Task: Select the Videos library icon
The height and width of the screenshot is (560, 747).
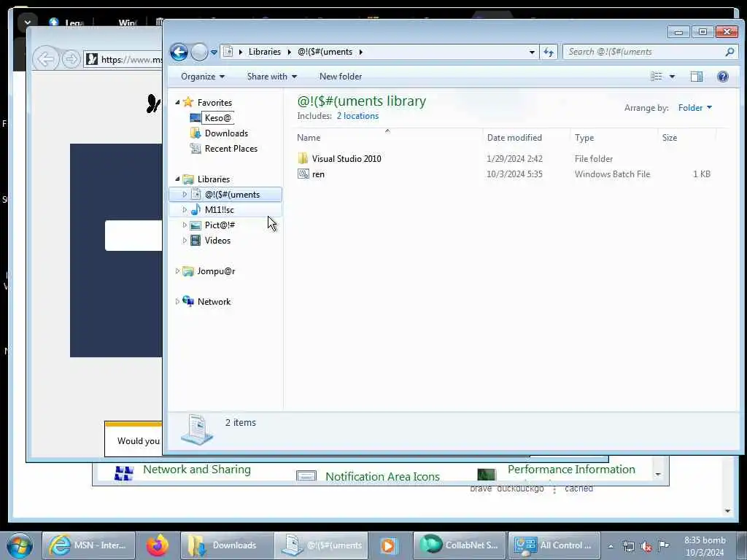Action: point(196,241)
